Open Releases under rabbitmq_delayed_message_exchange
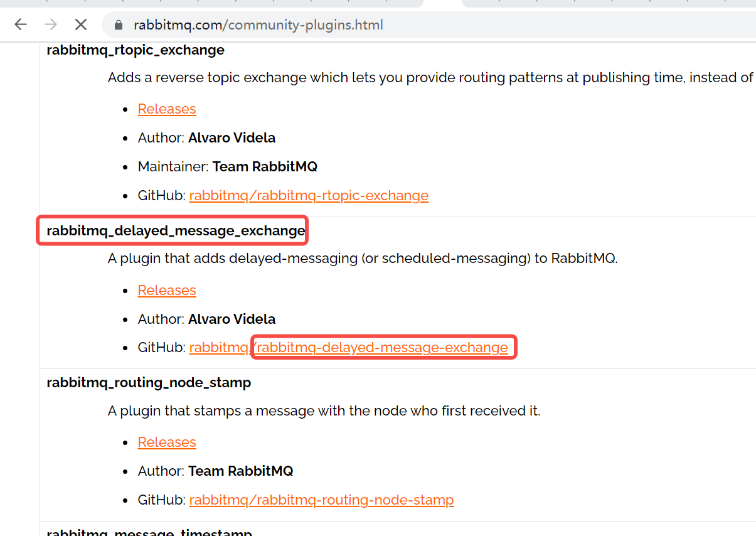 click(x=166, y=290)
